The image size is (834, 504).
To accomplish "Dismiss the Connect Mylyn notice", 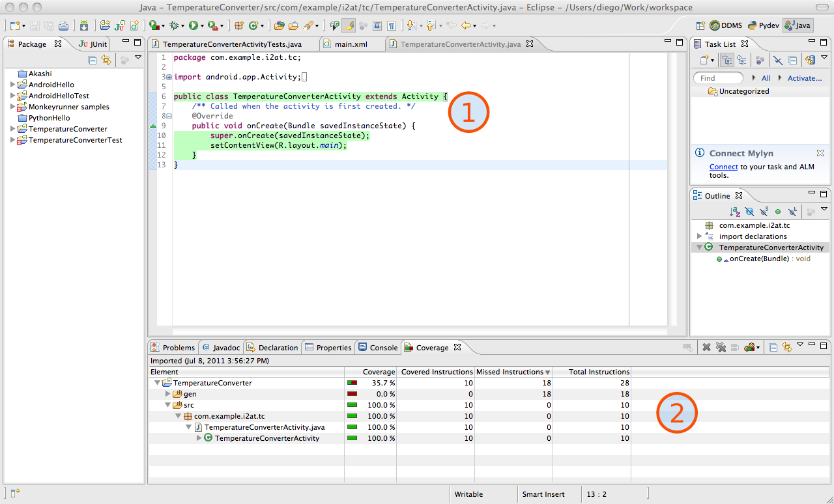I will [x=820, y=153].
